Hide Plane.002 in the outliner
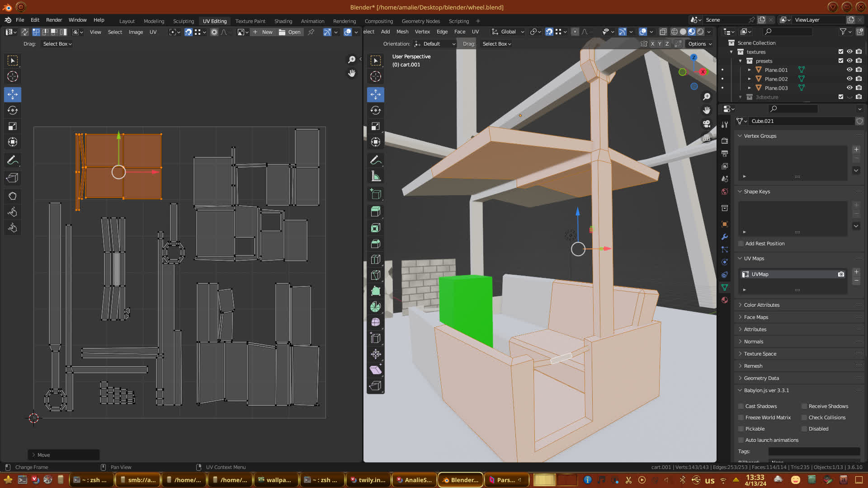Viewport: 868px width, 488px height. 849,79
